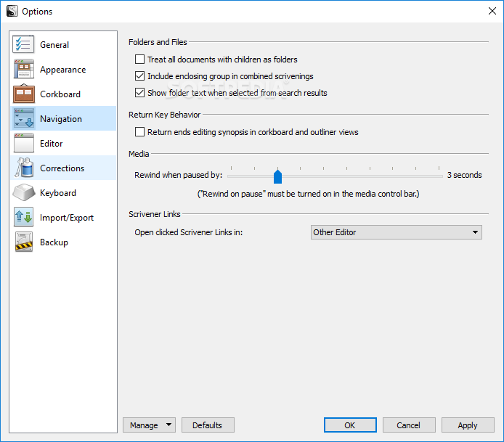The width and height of the screenshot is (504, 442).
Task: Open the Scrivener Links editor dropdown
Action: (397, 232)
